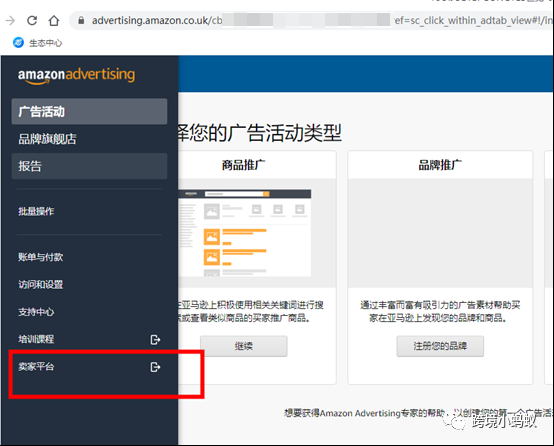The height and width of the screenshot is (446, 554).
Task: Click the external link icon beside 卖家平台
Action: coord(155,367)
